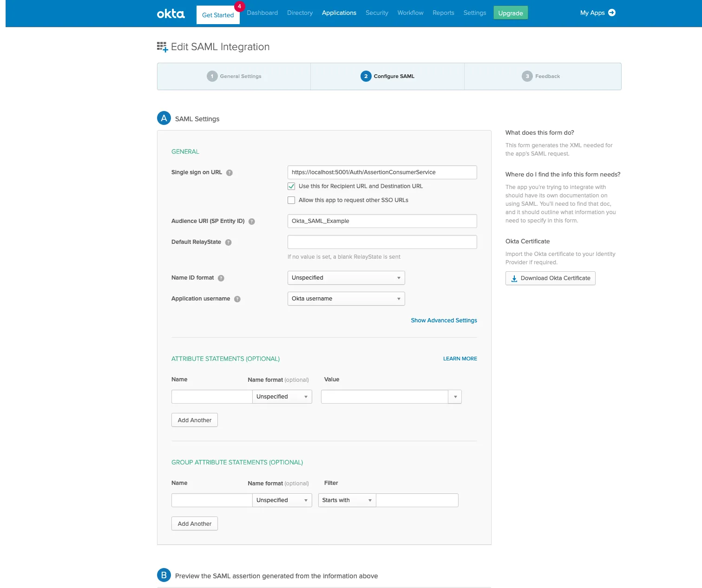Image resolution: width=702 pixels, height=588 pixels.
Task: Open the Single sign on URL help tooltip
Action: click(x=229, y=172)
